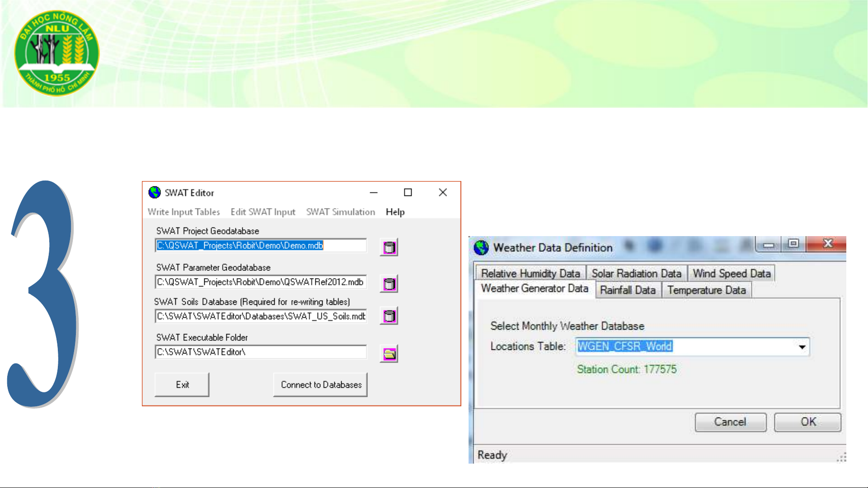Minimize the SWAT Editor window
This screenshot has height=488, width=868.
(x=374, y=192)
